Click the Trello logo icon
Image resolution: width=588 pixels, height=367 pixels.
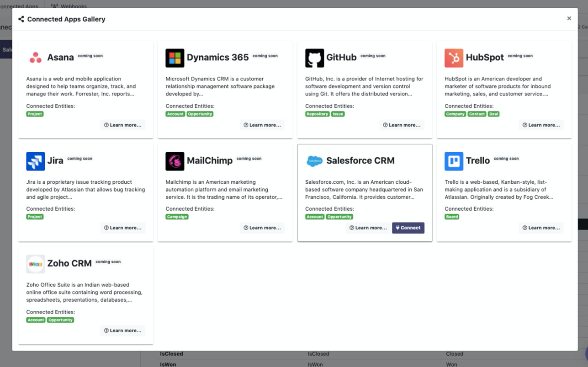[x=454, y=161]
